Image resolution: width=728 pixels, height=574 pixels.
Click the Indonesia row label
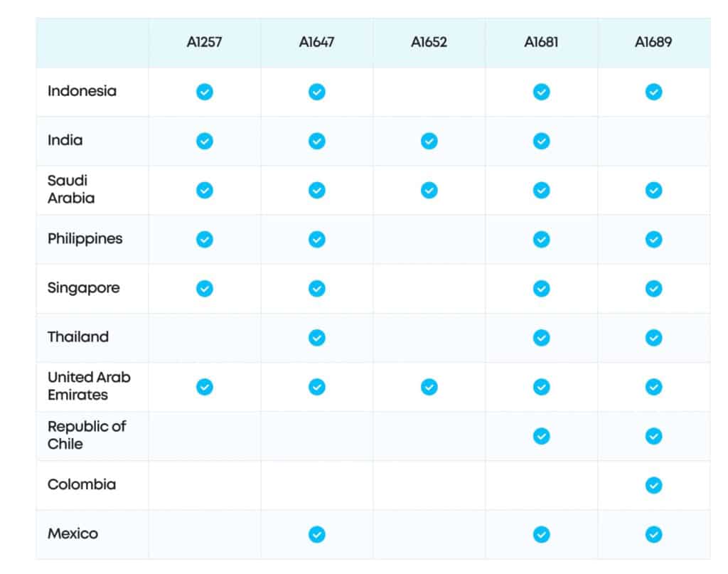click(x=82, y=91)
